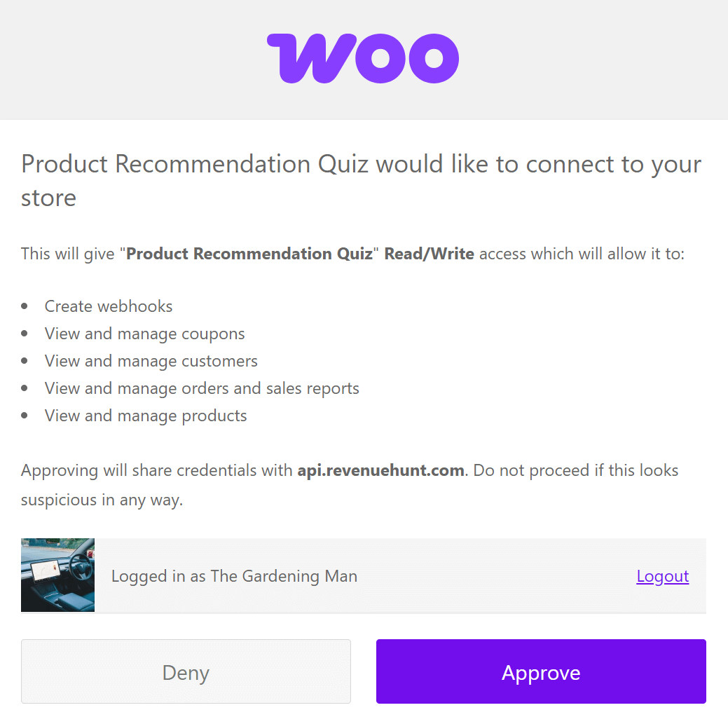Click the Read/Write access label
Viewport: 728px width, 724px height.
pos(429,253)
